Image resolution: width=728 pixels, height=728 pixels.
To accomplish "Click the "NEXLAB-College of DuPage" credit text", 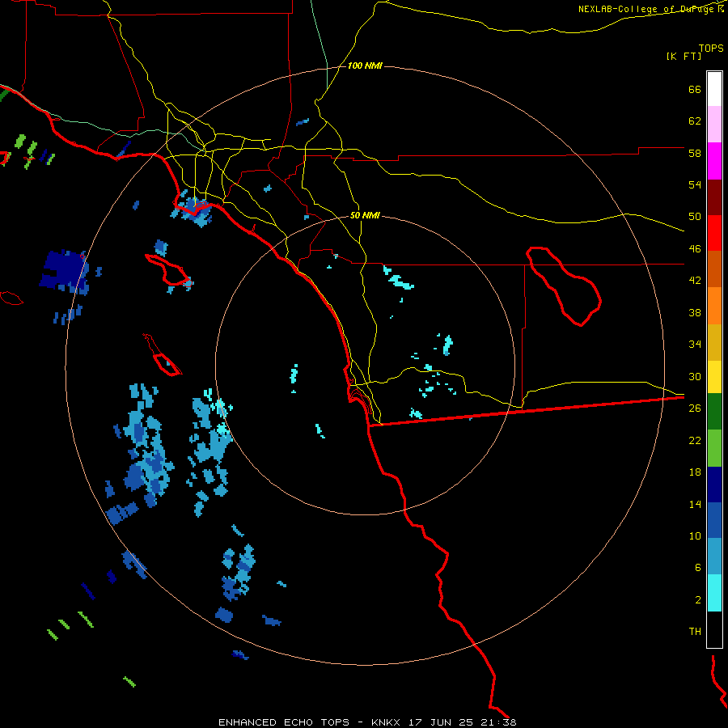I will 647,9.
